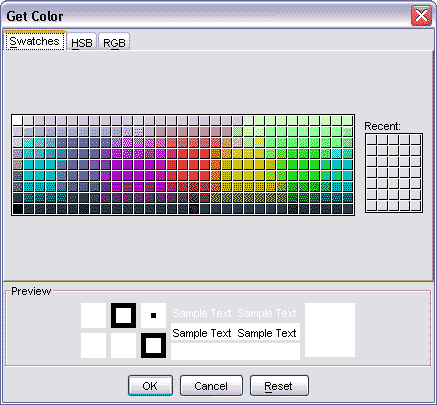Select the bottom-right cell of the Recent grid
Image resolution: width=437 pixels, height=405 pixels.
416,206
